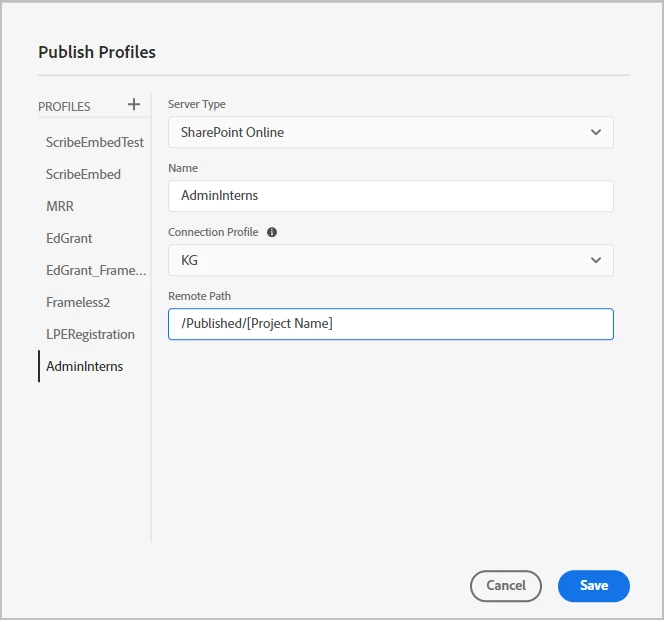Click the Connection Profile info icon

272,232
